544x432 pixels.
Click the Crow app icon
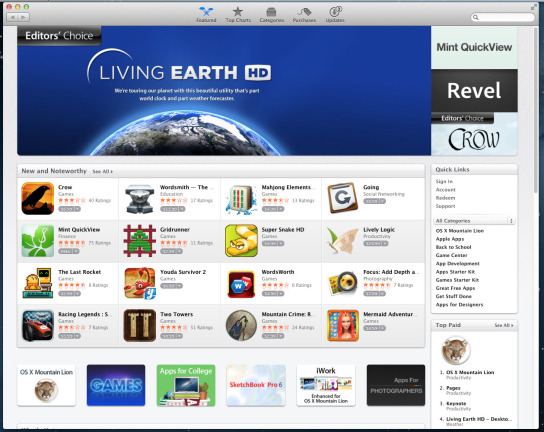pos(37,198)
